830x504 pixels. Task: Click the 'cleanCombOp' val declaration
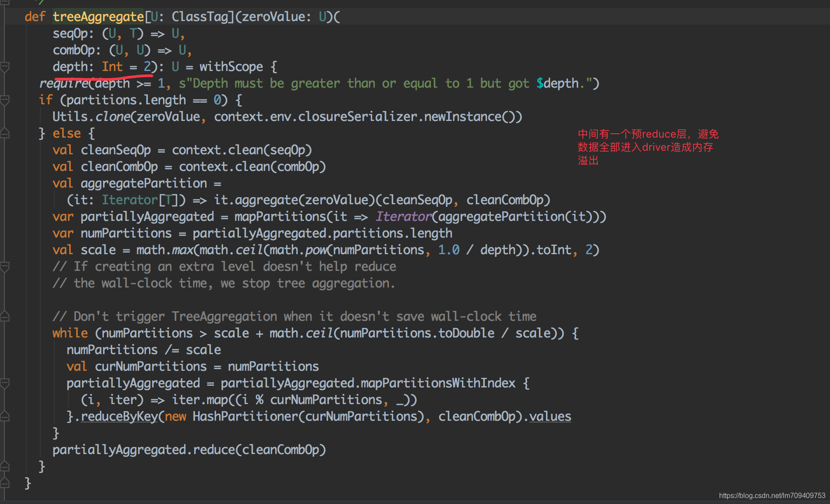tap(119, 167)
